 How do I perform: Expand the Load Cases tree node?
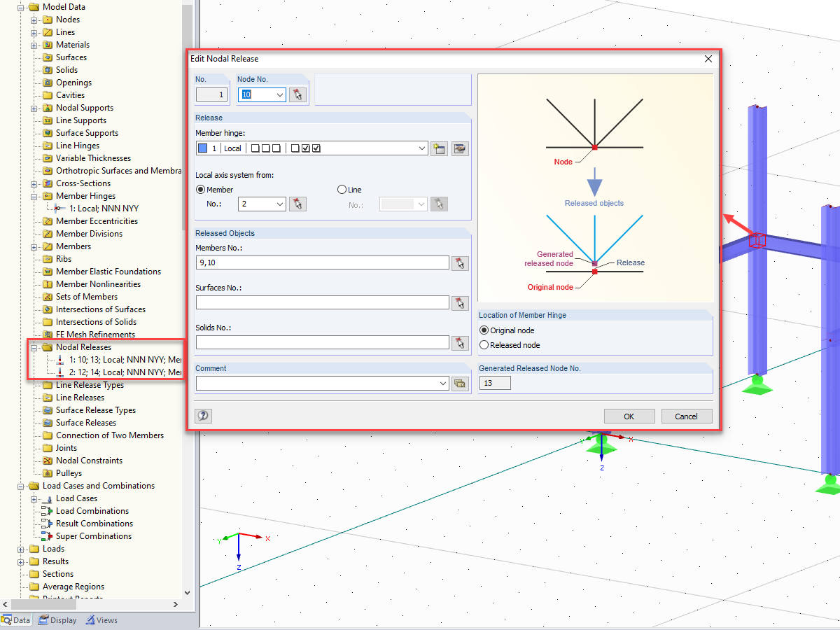34,498
